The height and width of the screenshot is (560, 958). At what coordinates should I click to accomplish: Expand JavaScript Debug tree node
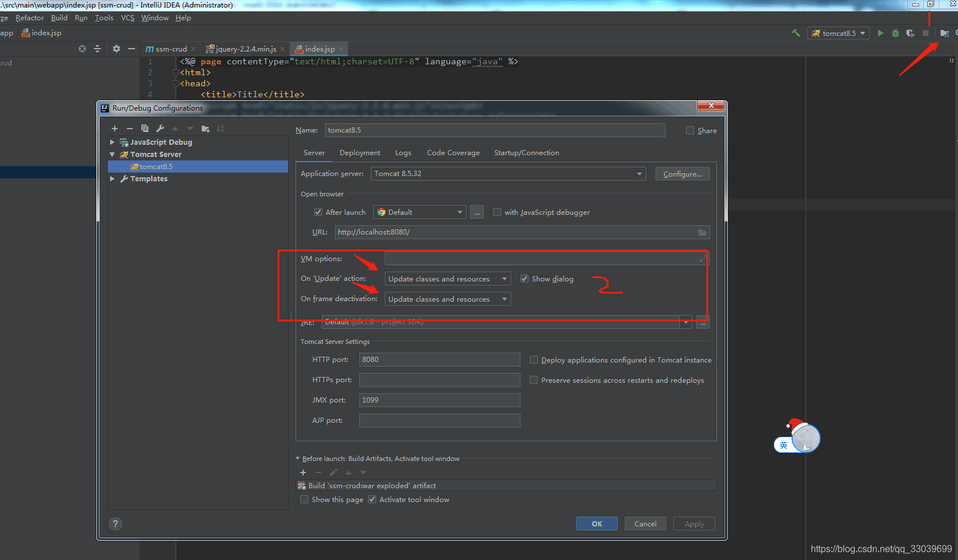112,142
